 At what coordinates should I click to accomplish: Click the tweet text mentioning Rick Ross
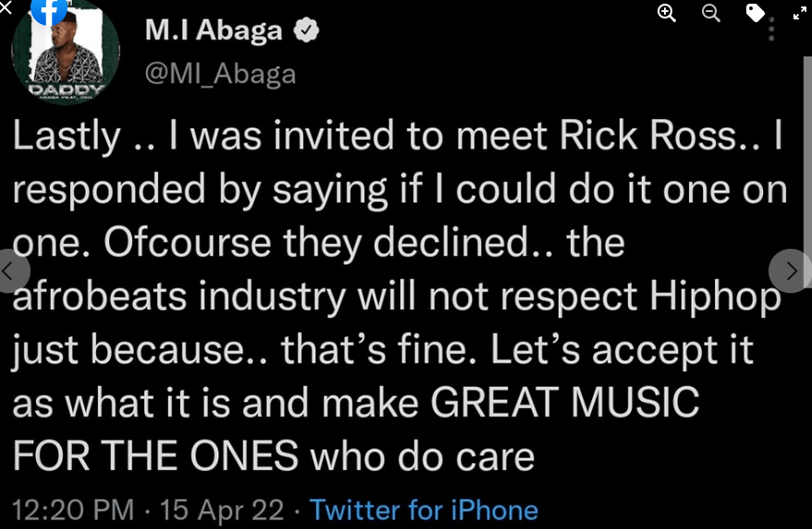click(398, 136)
